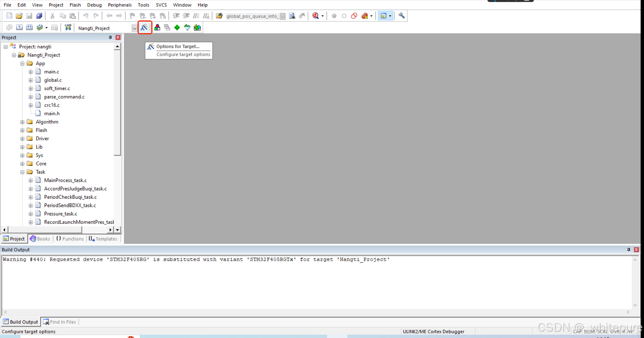Collapse the Task folder
Image resolution: width=644 pixels, height=338 pixels.
pos(22,172)
